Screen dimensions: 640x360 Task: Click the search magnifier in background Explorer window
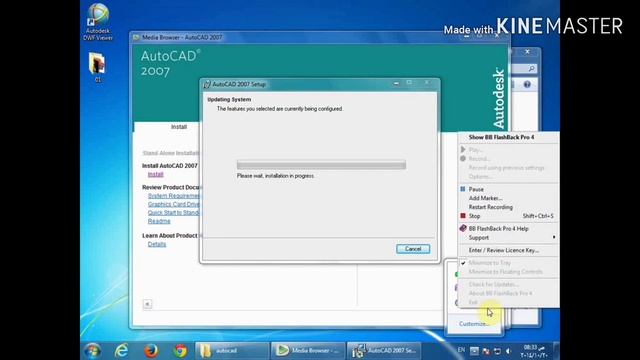tap(531, 69)
